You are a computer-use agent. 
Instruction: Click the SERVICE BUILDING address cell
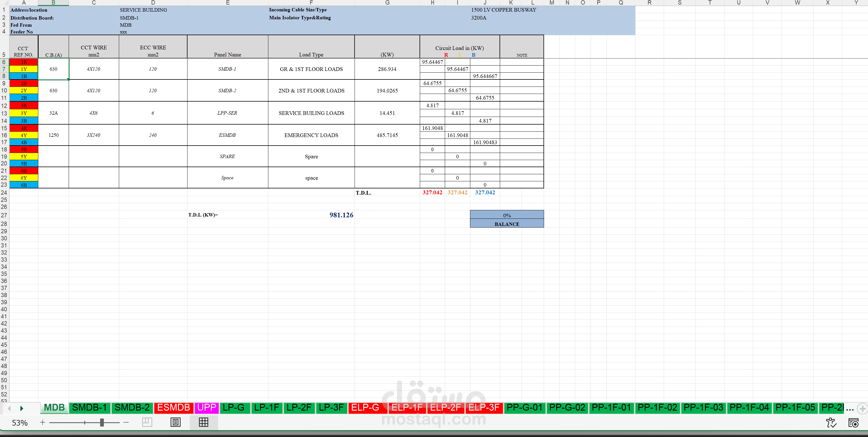[144, 10]
